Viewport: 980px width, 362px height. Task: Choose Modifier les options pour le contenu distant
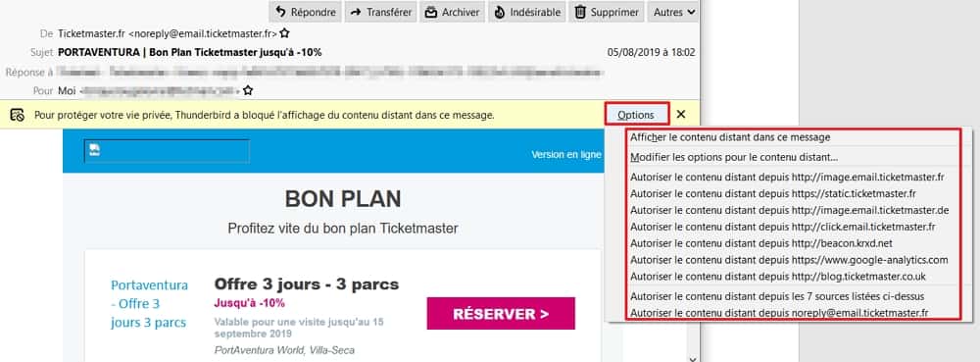click(x=734, y=157)
